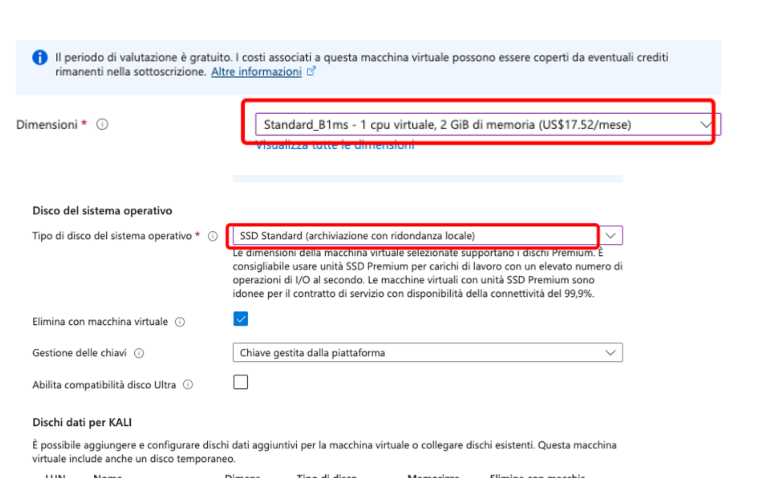Click the info icon next to Gestione delle chiavi
The width and height of the screenshot is (769, 492).
139,353
